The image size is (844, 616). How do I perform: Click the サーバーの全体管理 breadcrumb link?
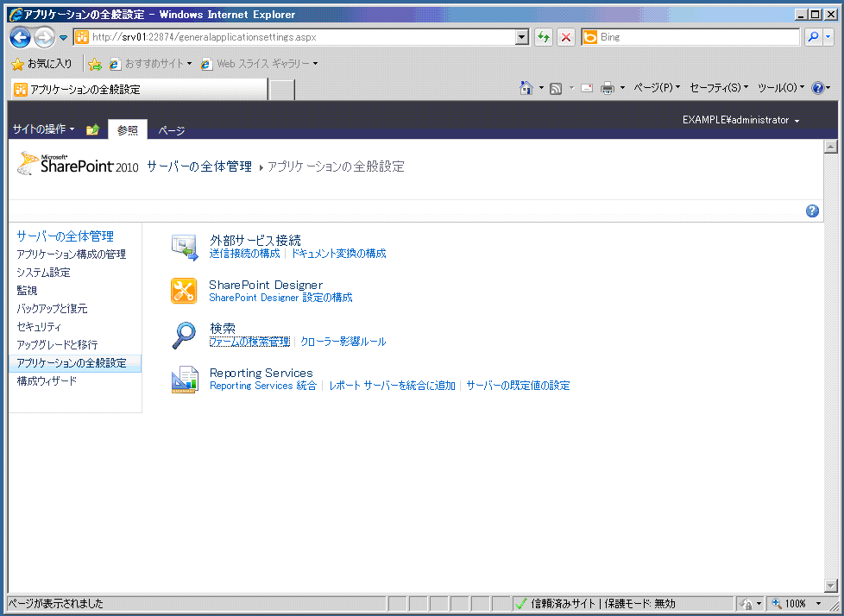click(x=199, y=167)
